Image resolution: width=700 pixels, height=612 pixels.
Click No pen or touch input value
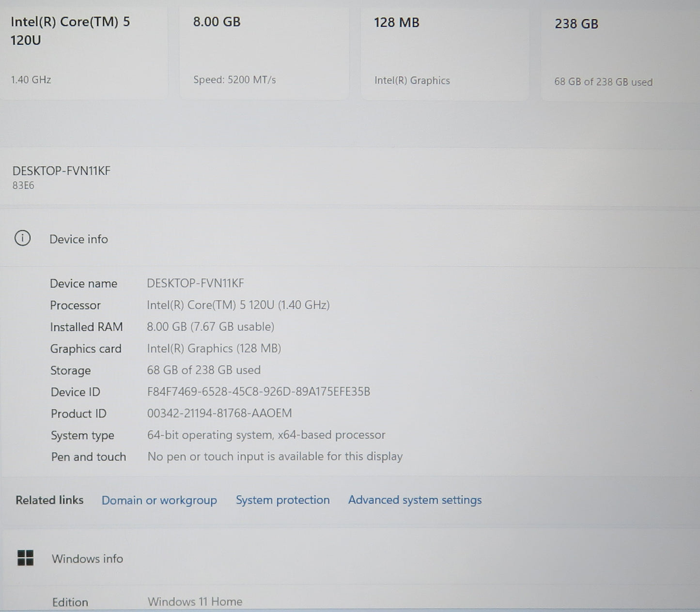pyautogui.click(x=275, y=456)
